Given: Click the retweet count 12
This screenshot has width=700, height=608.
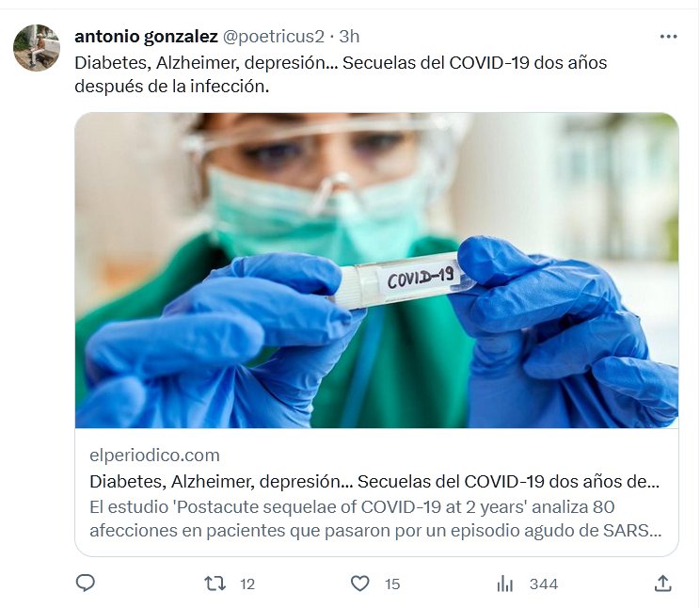Looking at the screenshot, I should [x=247, y=584].
